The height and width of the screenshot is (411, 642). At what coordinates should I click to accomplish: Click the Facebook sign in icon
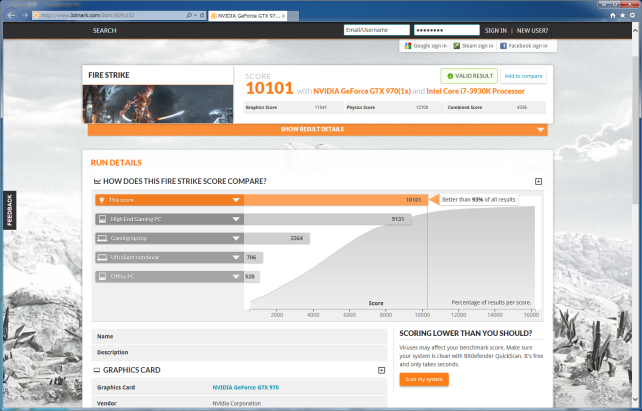[x=503, y=46]
